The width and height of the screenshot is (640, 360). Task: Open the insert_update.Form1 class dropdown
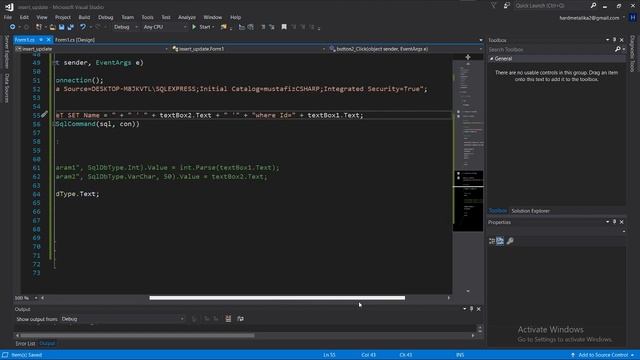click(249, 49)
